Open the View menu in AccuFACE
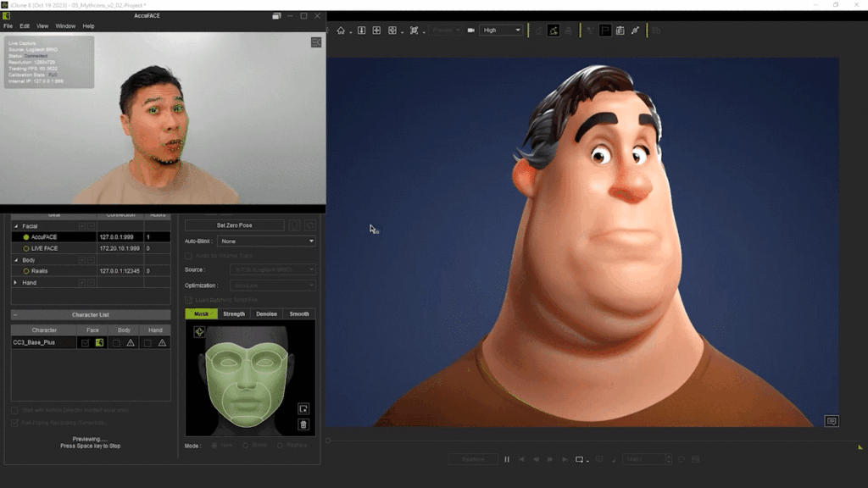868x488 pixels. click(x=42, y=26)
